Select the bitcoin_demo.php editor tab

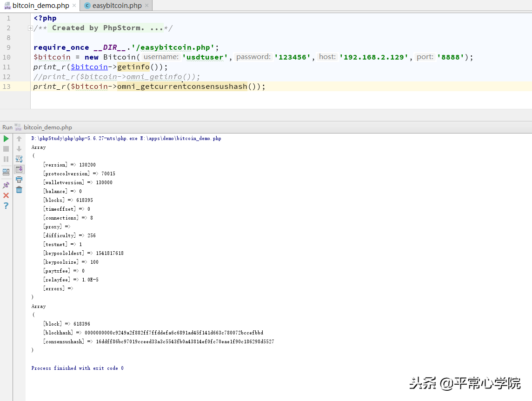click(x=40, y=6)
